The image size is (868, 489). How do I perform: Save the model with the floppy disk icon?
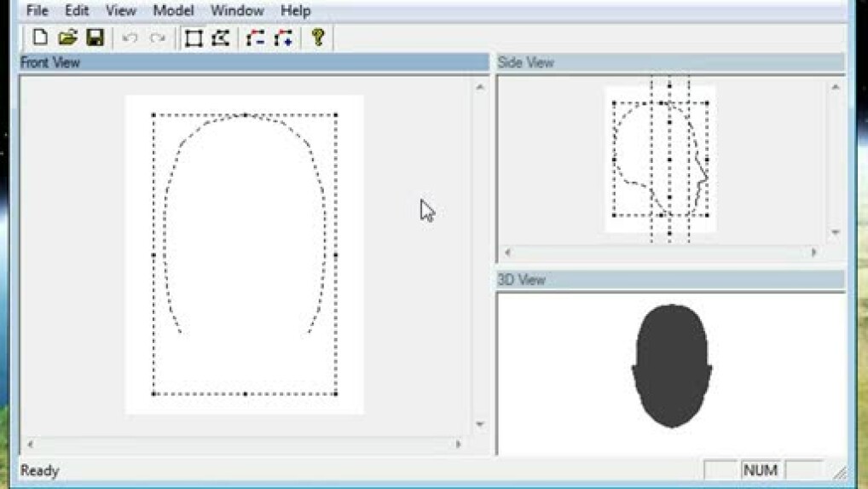pyautogui.click(x=95, y=38)
